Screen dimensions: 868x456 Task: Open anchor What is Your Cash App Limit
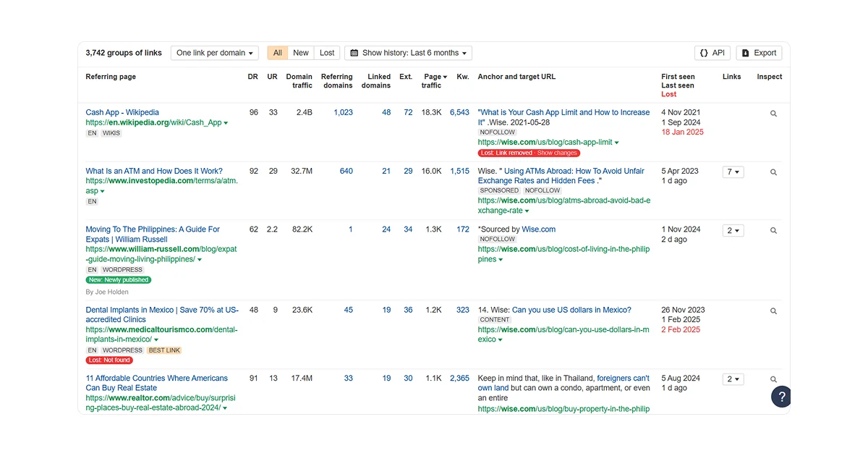point(564,117)
